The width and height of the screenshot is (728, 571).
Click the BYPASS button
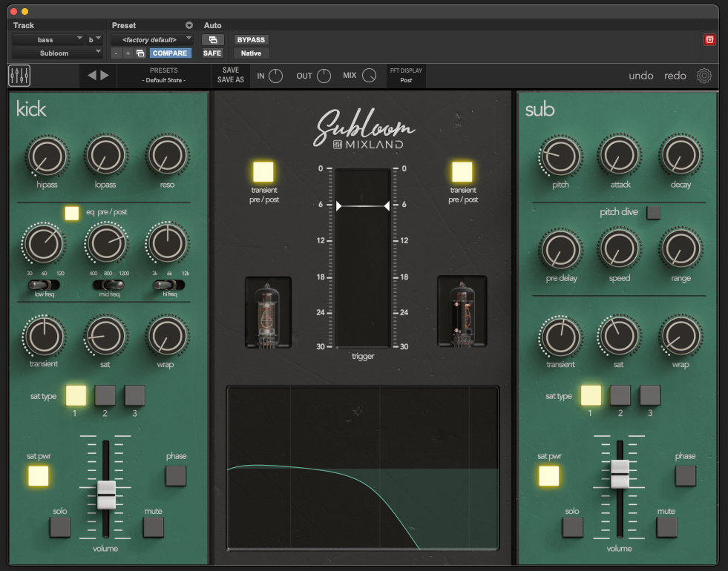tap(251, 39)
